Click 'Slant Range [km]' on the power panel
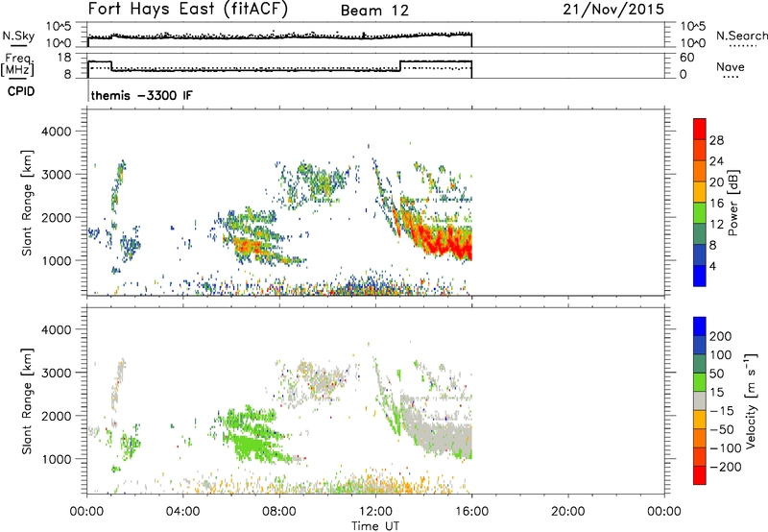This screenshot has width=768, height=532. (x=27, y=203)
